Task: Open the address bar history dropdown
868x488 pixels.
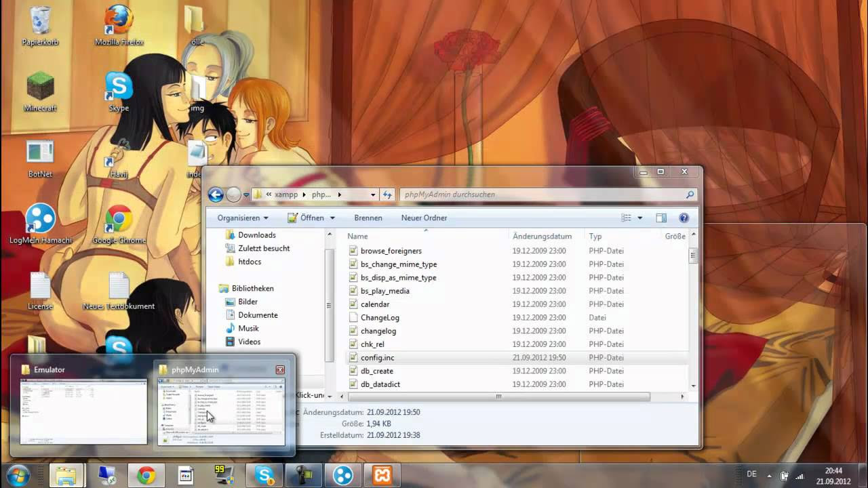Action: pos(373,195)
